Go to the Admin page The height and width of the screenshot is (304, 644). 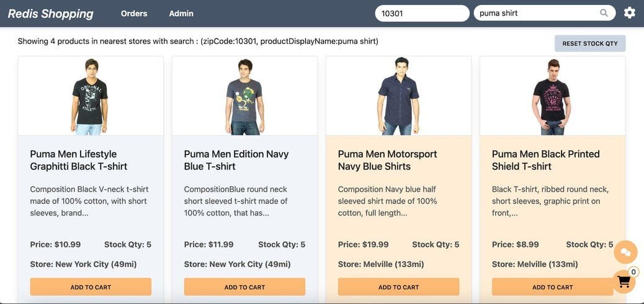pyautogui.click(x=181, y=14)
